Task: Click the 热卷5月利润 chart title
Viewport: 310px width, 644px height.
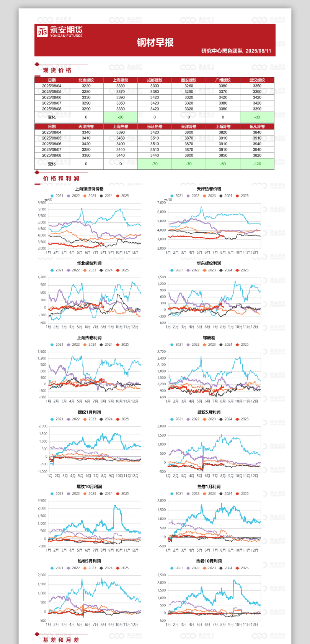Action: pyautogui.click(x=89, y=561)
